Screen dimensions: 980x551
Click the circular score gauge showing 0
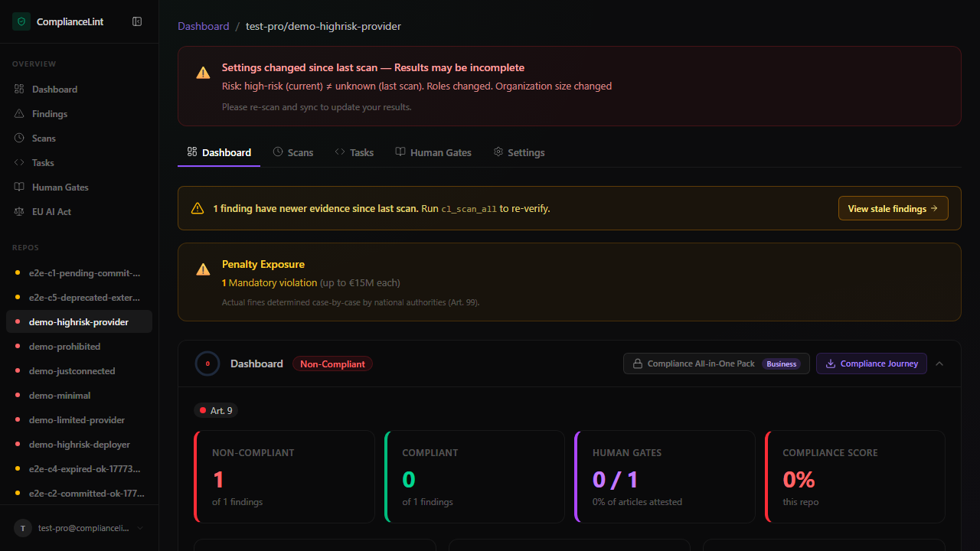207,364
